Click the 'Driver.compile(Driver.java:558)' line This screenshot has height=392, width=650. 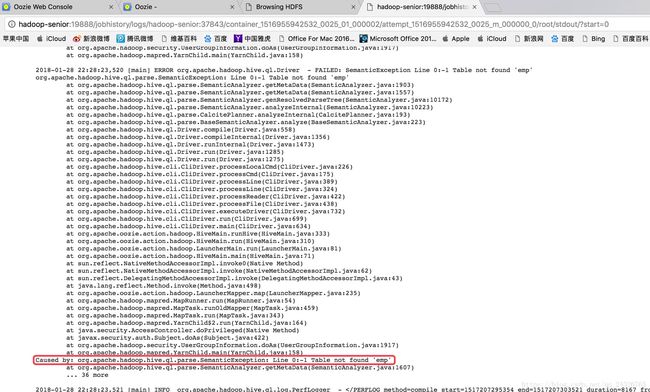[x=181, y=130]
